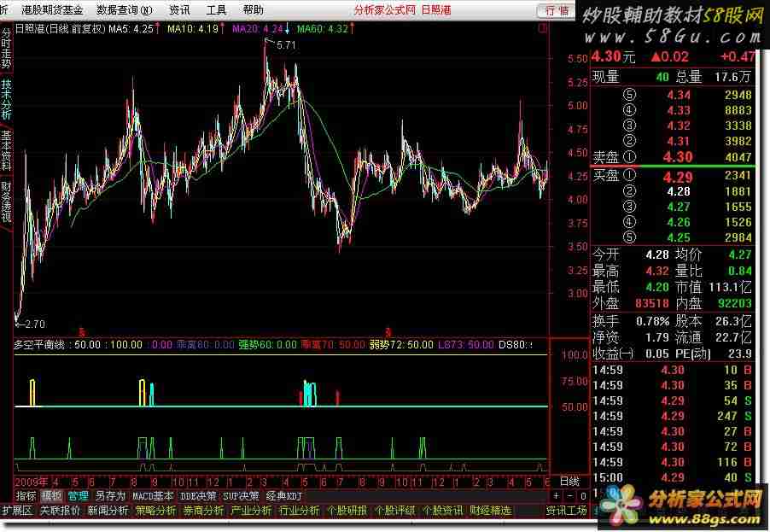The image size is (770, 532).
Task: Click buy level ② price 4.28
Action: tap(679, 191)
